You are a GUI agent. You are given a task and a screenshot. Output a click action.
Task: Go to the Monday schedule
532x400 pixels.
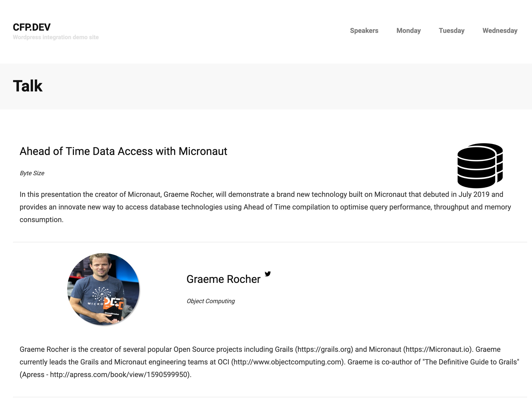pos(408,30)
